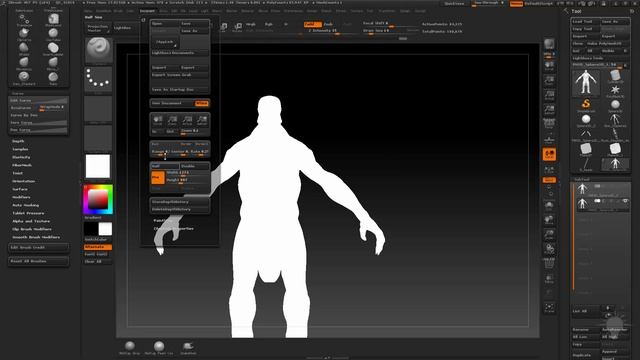Click the Scroll icon in Document palette

click(158, 120)
